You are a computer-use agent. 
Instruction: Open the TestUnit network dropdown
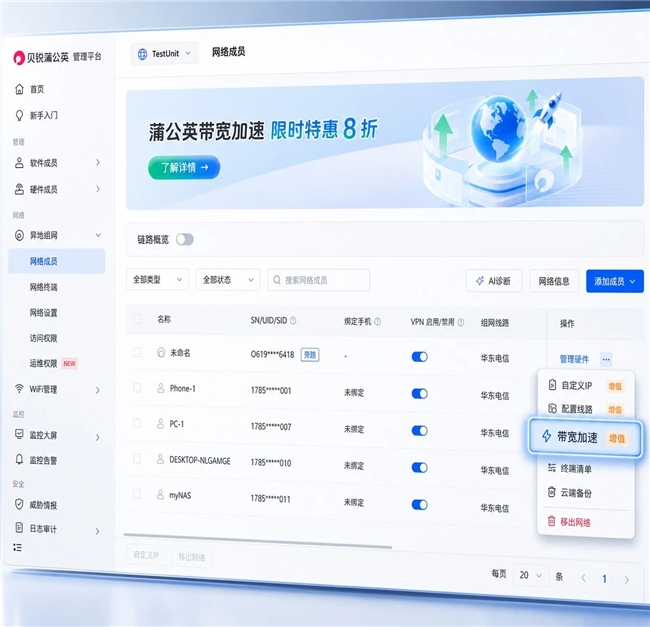click(165, 54)
